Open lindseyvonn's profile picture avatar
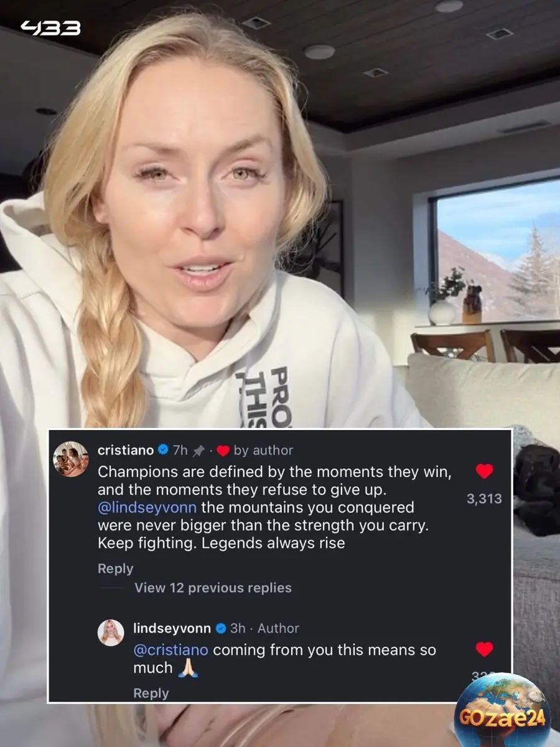Screen dimensions: 560x747 [111, 633]
